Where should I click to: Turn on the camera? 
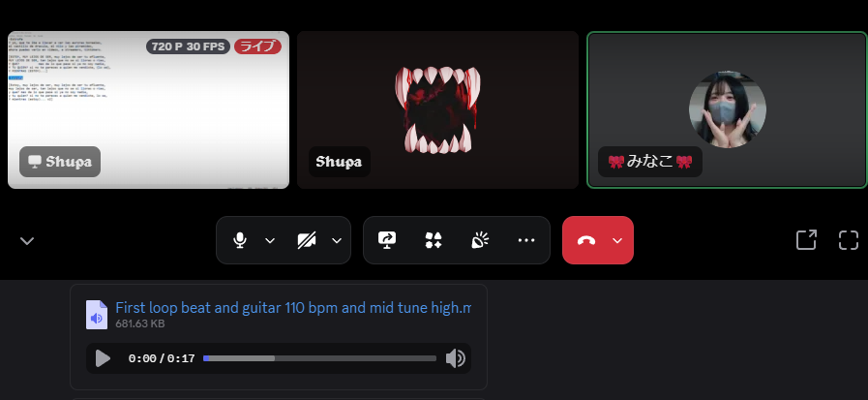[306, 240]
